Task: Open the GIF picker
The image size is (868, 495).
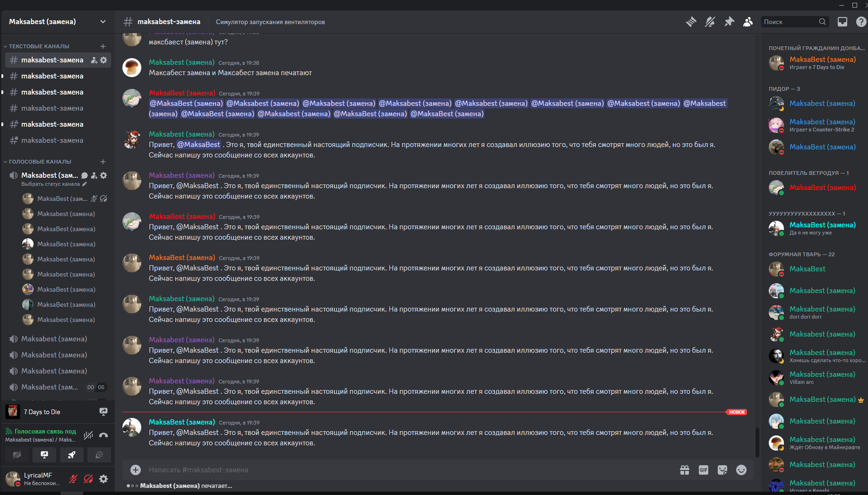Action: (x=703, y=470)
